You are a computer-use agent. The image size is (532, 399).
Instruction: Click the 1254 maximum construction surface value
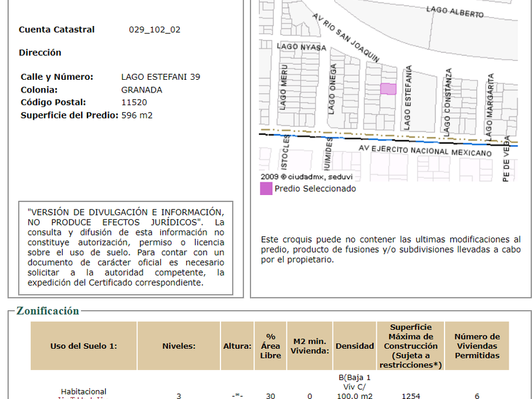[410, 396]
